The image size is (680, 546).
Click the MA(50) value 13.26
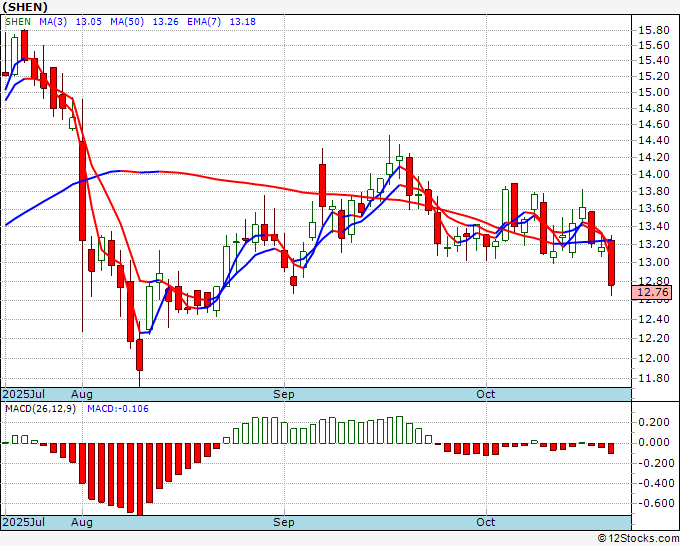[x=166, y=22]
